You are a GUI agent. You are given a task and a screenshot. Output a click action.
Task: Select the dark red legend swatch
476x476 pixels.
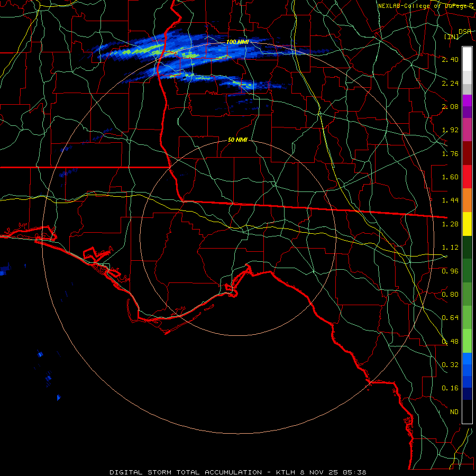point(467,153)
